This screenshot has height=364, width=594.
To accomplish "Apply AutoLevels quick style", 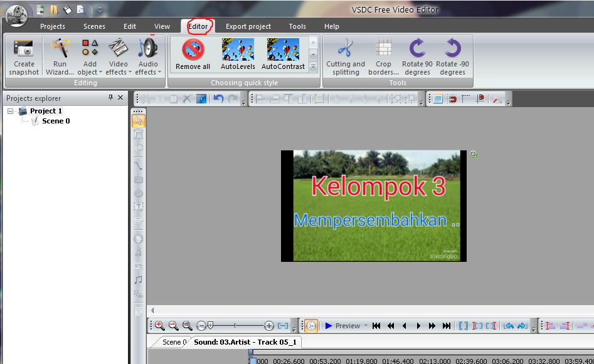I will [x=238, y=53].
